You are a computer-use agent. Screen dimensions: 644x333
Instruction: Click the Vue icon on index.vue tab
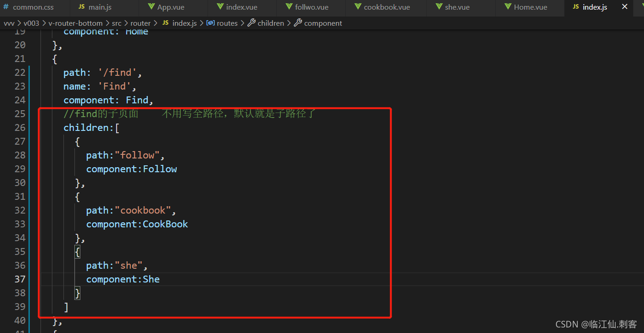220,7
